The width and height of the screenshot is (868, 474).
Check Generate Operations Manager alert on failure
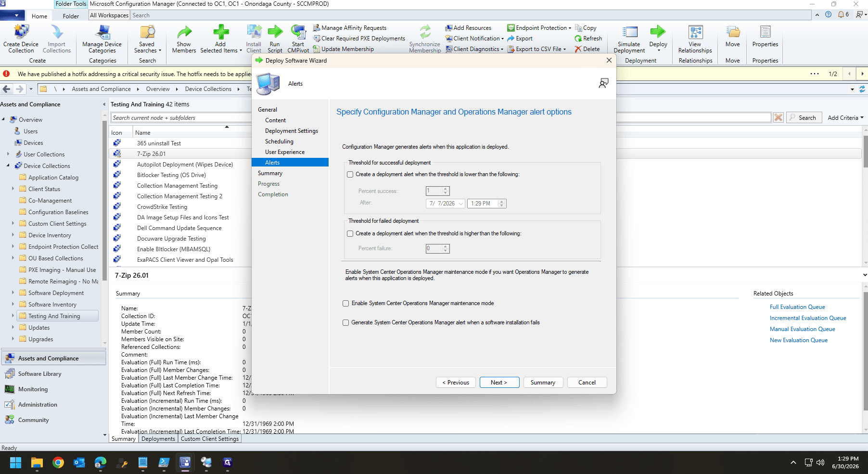coord(345,323)
